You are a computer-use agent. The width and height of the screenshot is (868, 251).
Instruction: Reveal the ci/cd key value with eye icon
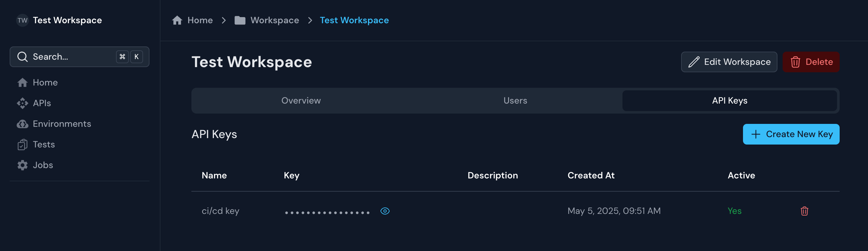pyautogui.click(x=385, y=211)
